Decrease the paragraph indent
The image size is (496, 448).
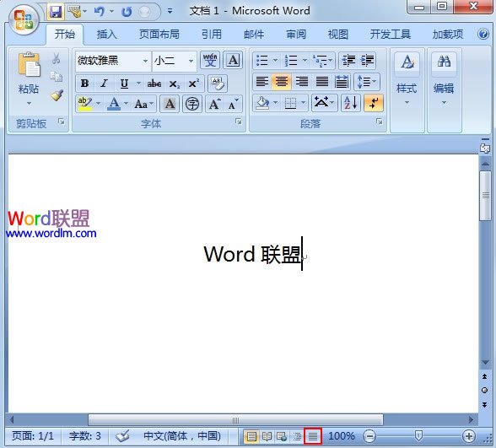click(x=348, y=60)
